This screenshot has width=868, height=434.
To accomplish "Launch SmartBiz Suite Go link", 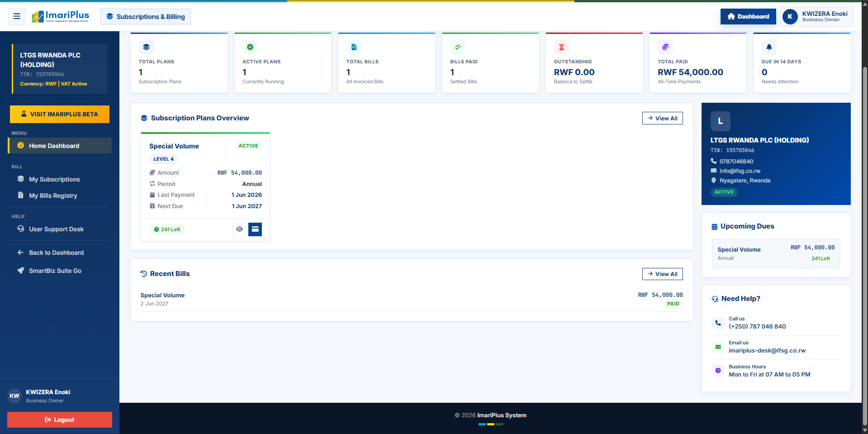I will coord(60,271).
